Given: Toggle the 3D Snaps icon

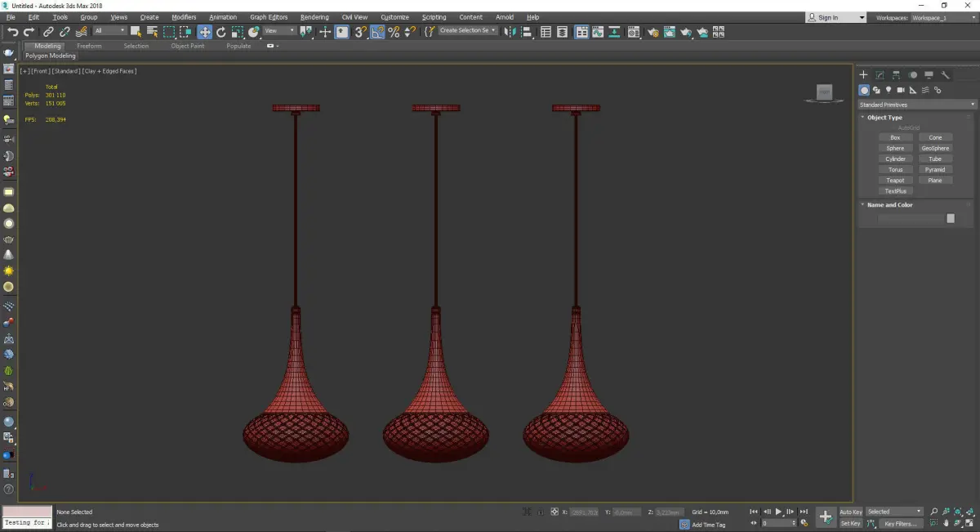Looking at the screenshot, I should [360, 32].
